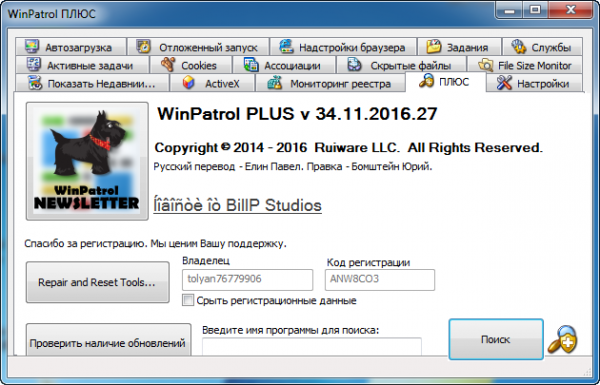Click the WinPatrol PLUS v 34.11.2016.27 text
This screenshot has height=385, width=600.
(x=297, y=114)
